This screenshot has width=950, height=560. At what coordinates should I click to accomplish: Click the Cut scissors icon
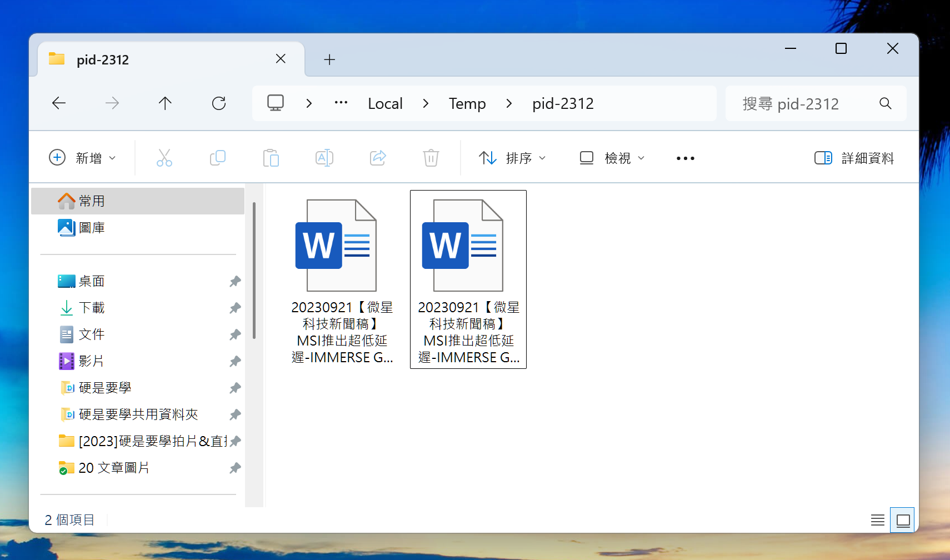click(x=164, y=158)
